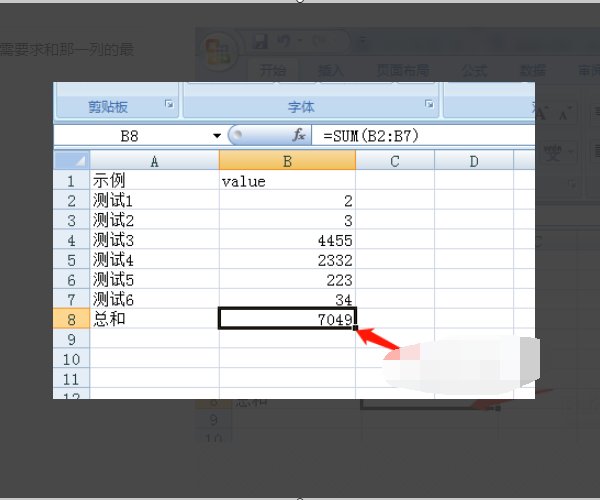Expand the Name Box dropdown arrow
The image size is (600, 500).
tap(217, 136)
